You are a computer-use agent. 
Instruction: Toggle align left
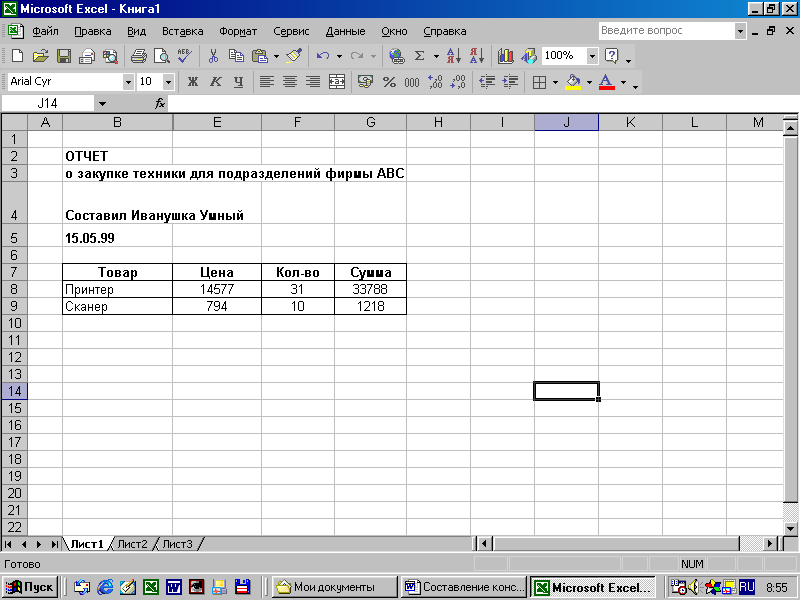tap(267, 82)
